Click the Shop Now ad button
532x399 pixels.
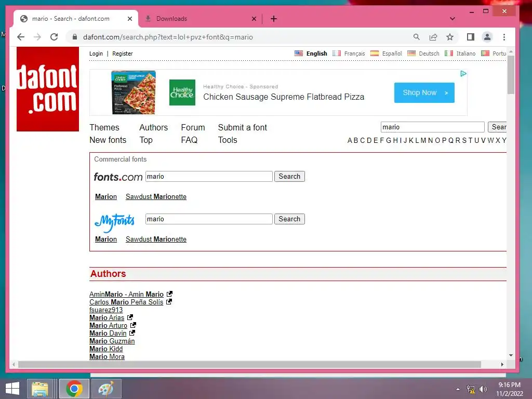424,92
